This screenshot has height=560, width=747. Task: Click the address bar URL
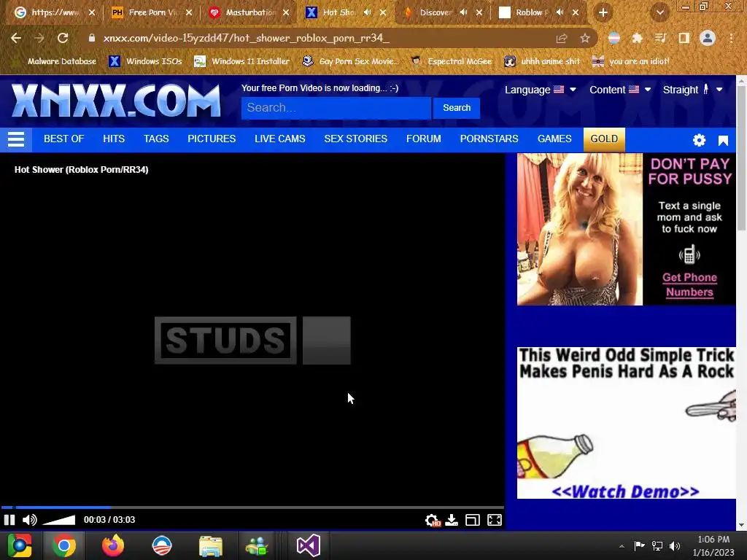(x=247, y=38)
